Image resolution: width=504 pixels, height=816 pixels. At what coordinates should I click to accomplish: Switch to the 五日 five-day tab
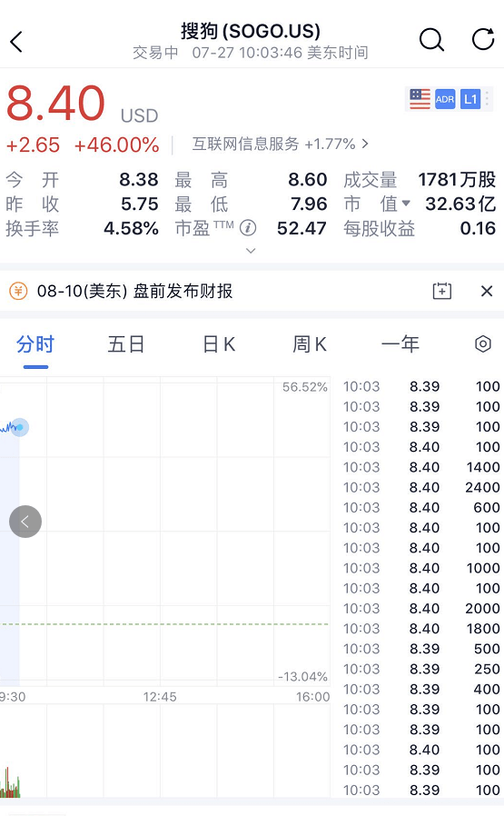click(126, 344)
